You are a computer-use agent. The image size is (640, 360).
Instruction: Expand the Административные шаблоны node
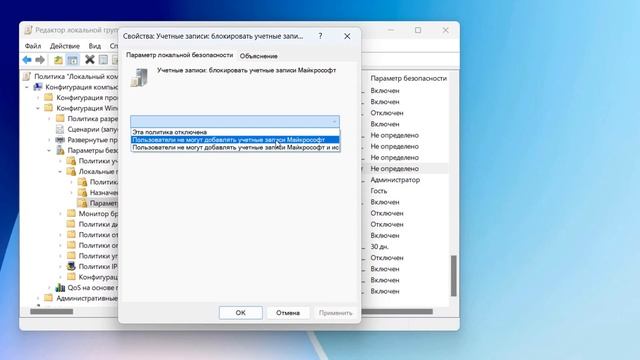[x=38, y=298]
